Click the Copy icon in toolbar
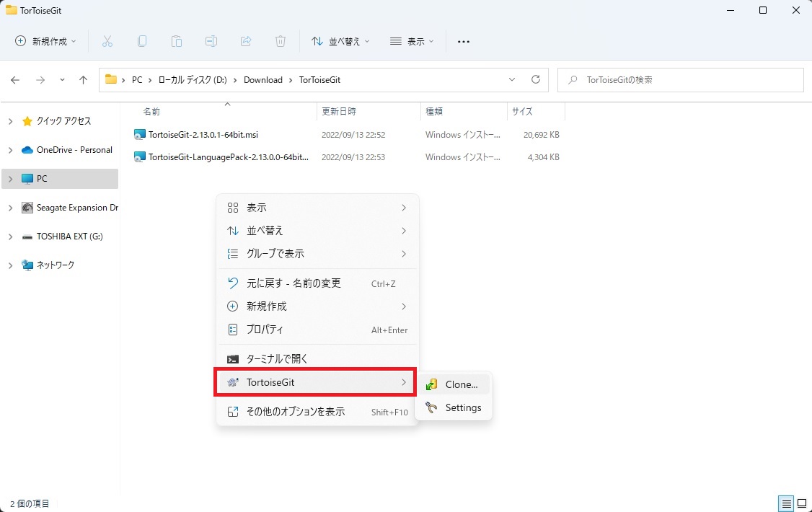 point(142,41)
